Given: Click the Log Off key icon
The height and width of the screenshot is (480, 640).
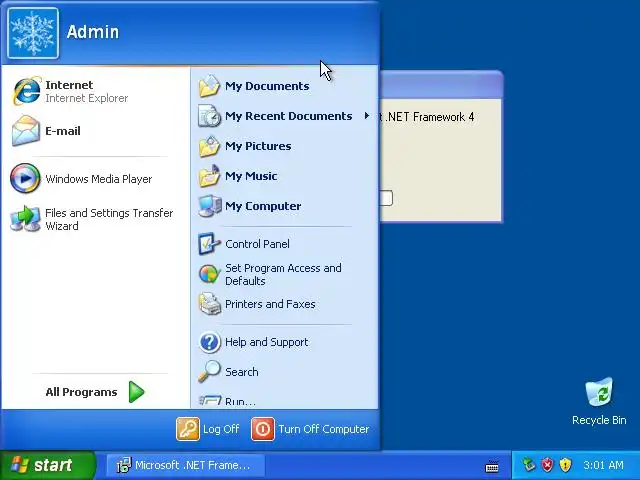Looking at the screenshot, I should pos(188,429).
